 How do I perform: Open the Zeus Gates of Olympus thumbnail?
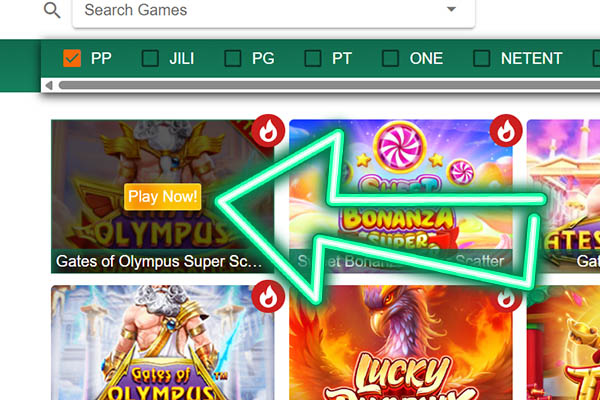(163, 343)
